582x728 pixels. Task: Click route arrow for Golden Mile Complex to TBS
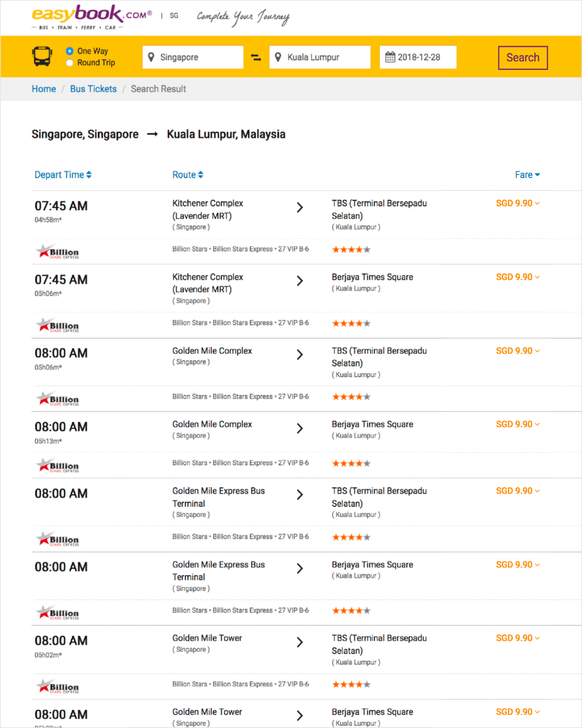pos(300,355)
